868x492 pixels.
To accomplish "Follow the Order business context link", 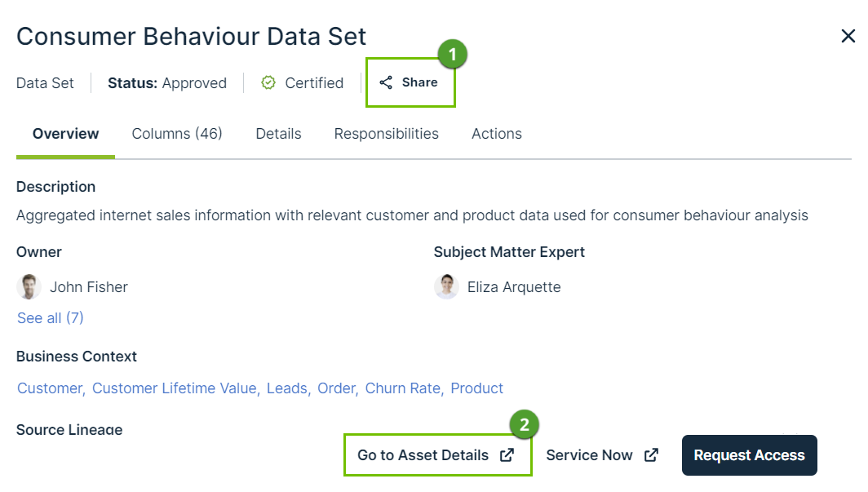I will (x=335, y=388).
